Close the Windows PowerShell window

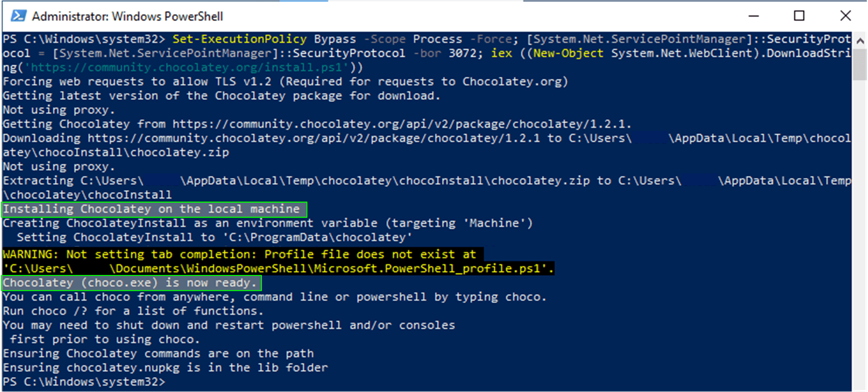(845, 16)
